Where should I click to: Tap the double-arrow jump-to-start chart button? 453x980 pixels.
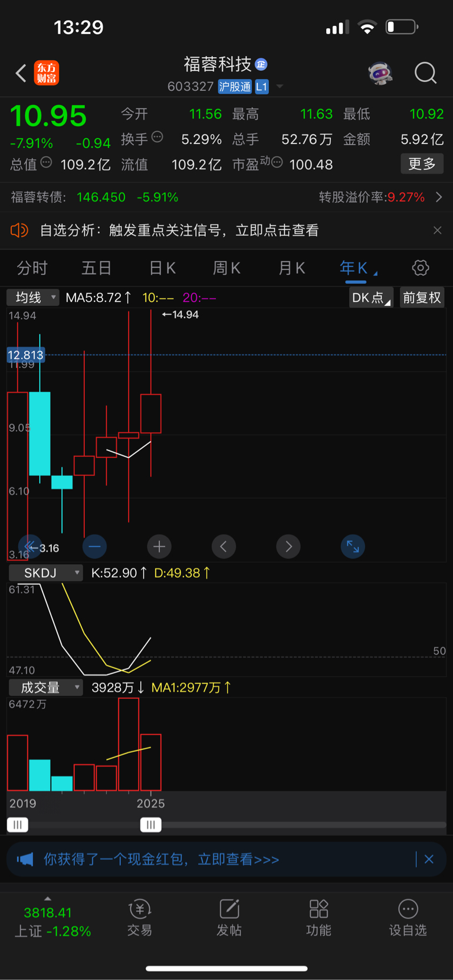(x=30, y=547)
